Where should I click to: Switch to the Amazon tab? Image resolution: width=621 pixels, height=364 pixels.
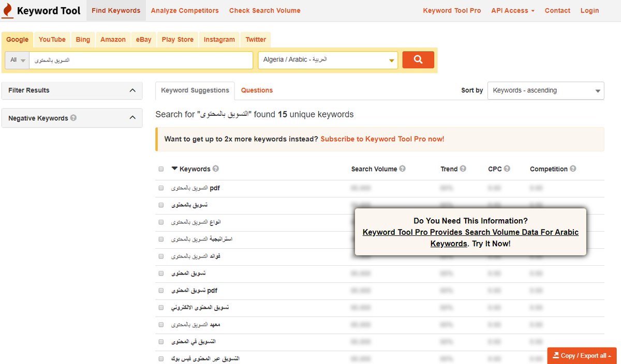[x=113, y=39]
